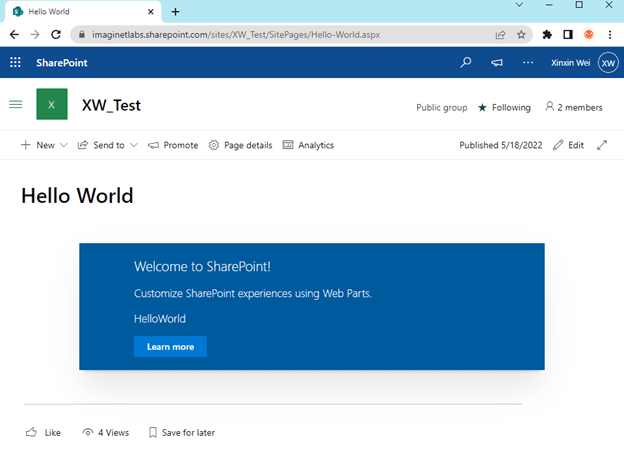Screen dimensions: 624x457
Task: Open the XW account avatar menu
Action: click(x=608, y=63)
